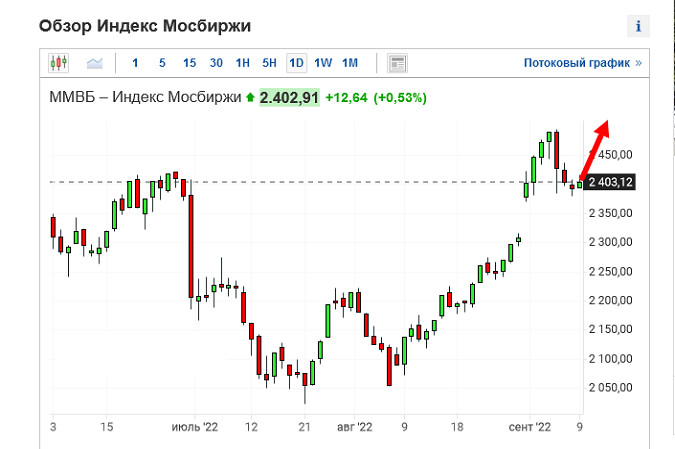Viewport: 675px width, 449px height.
Task: Open the news panel icon in toolbar
Action: [x=397, y=63]
